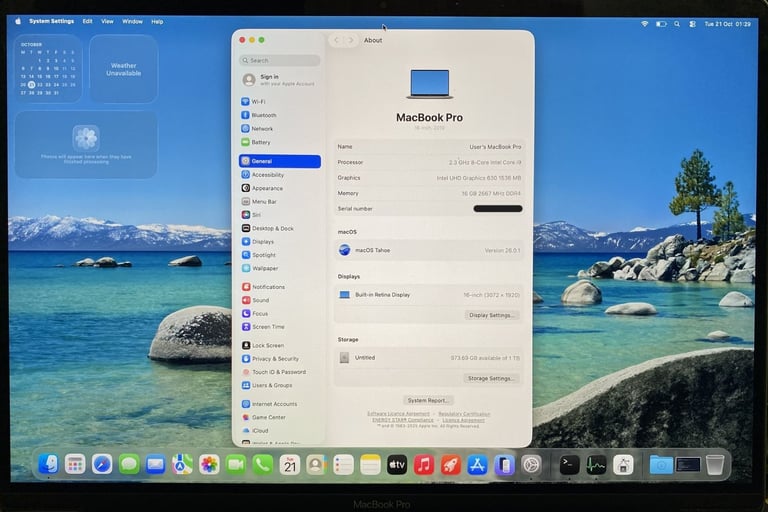768x512 pixels.
Task: Launch App Store from the Dock
Action: (477, 464)
